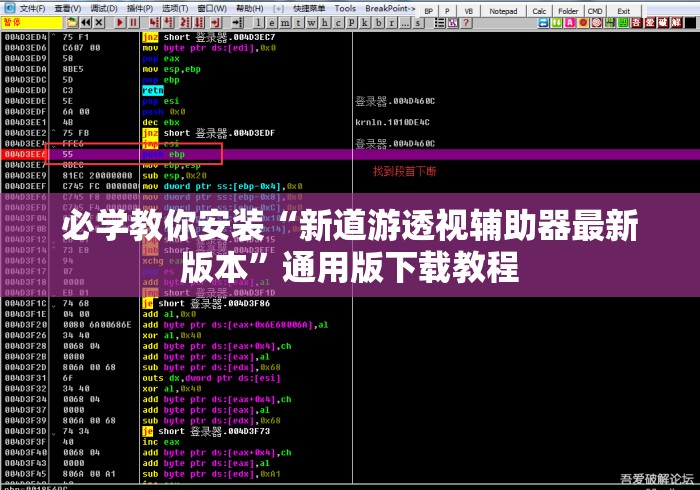Click the Go to address arrow icon
Viewport: 700px width, 490px height.
pos(238,22)
